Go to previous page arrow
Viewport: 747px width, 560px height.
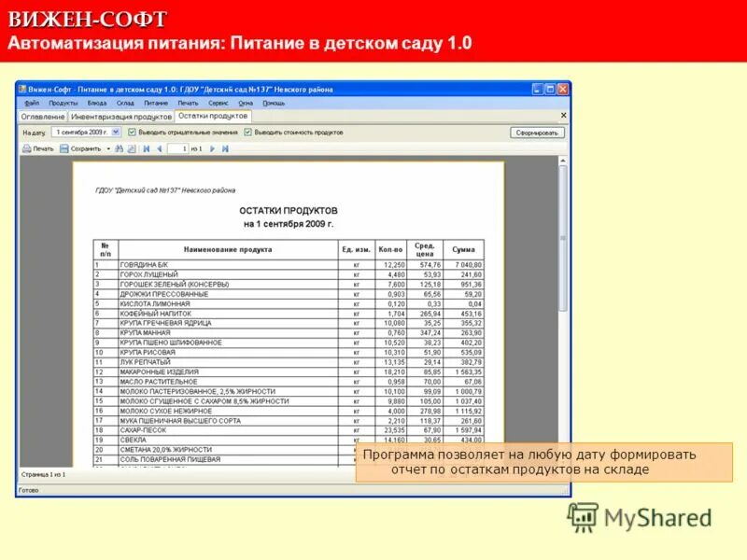160,149
